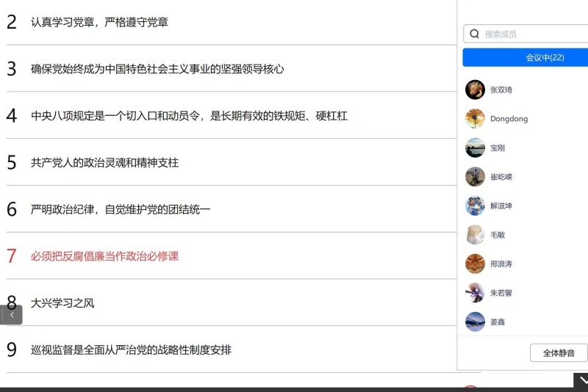588x392 pixels.
Task: Switch to the 会议中(22) tab
Action: [x=525, y=57]
